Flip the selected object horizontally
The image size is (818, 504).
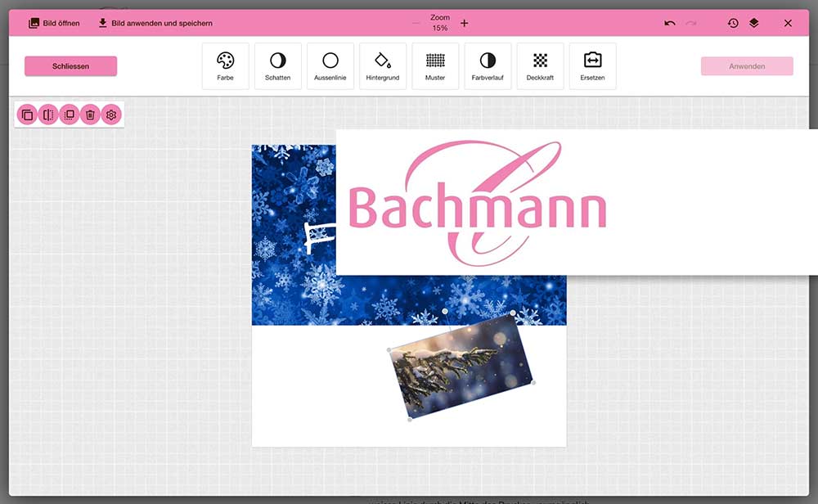click(48, 115)
